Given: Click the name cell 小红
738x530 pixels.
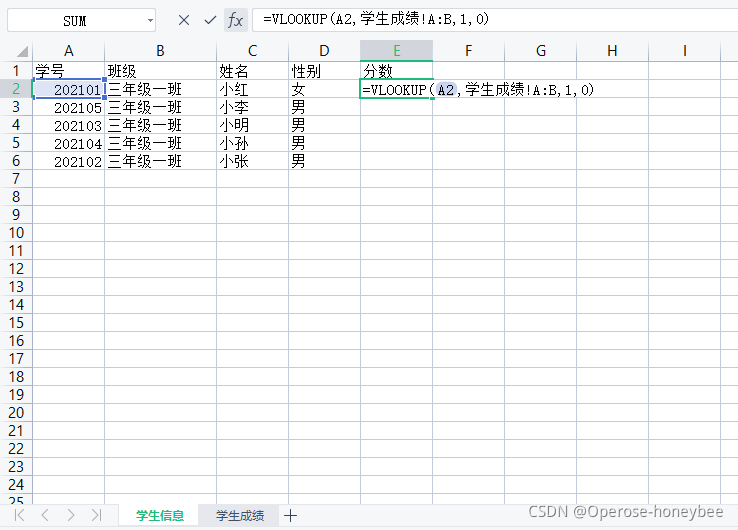Looking at the screenshot, I should [253, 89].
